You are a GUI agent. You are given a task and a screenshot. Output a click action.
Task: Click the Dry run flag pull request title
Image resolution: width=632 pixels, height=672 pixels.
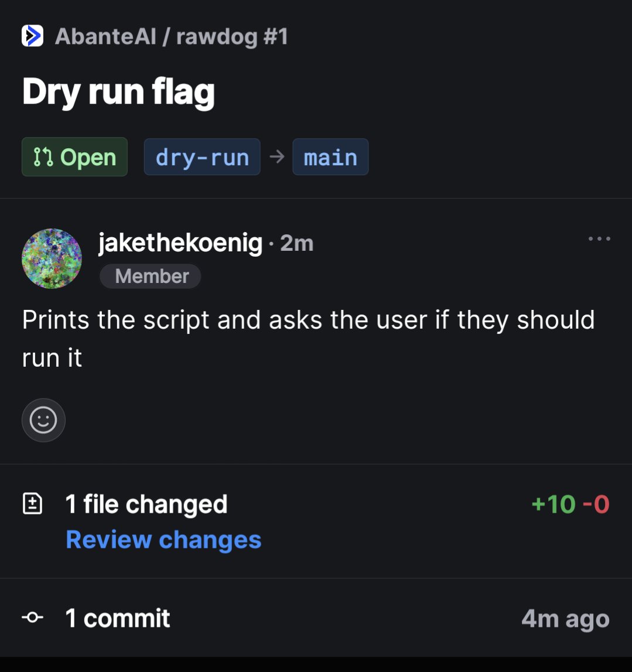(x=118, y=92)
